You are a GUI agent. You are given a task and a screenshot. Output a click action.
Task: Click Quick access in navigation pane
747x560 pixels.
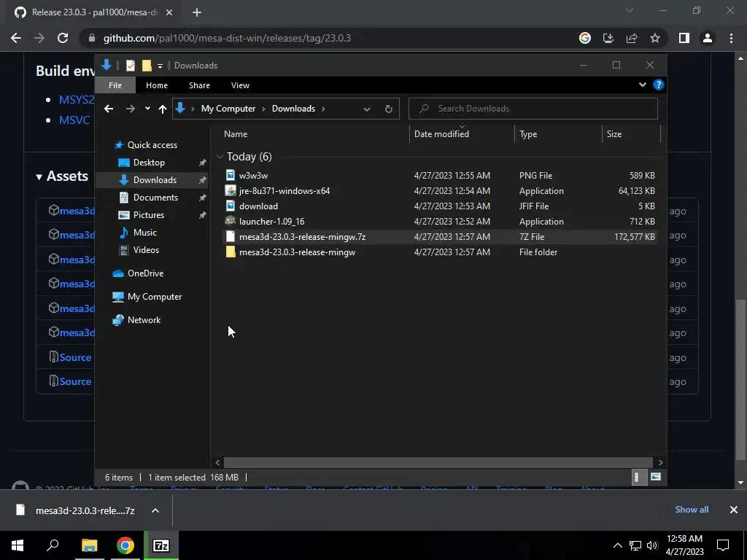click(x=152, y=145)
